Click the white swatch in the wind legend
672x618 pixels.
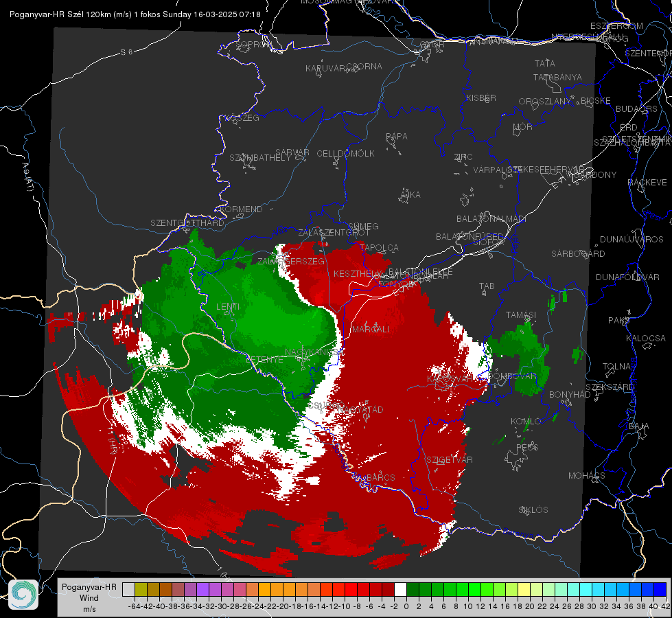(400, 590)
